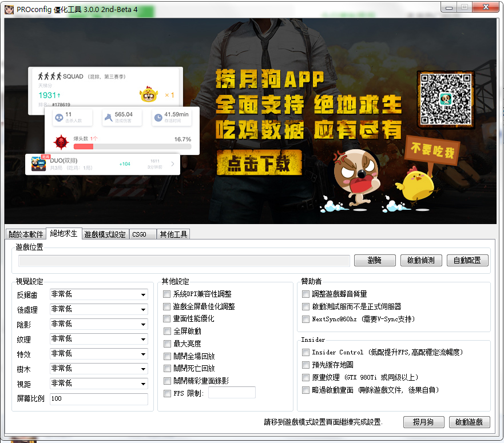Select the 絕地求生 tab
The width and height of the screenshot is (504, 443).
coord(64,234)
